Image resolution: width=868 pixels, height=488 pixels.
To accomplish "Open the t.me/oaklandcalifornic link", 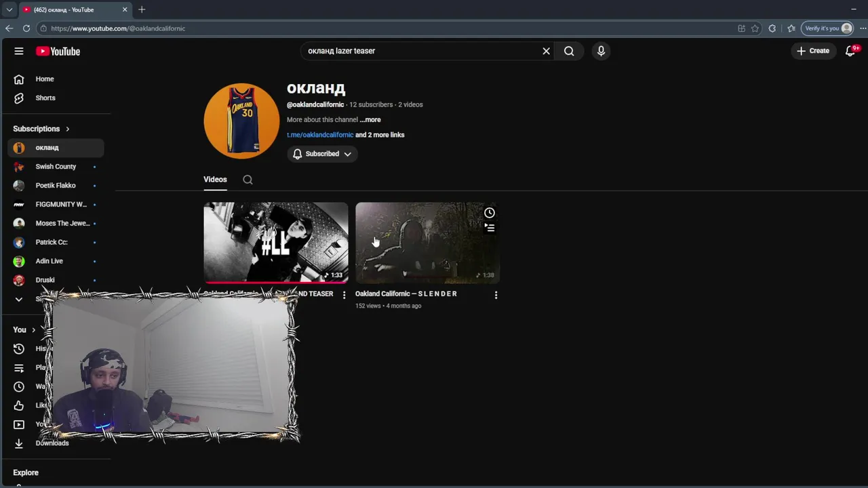I will click(320, 135).
